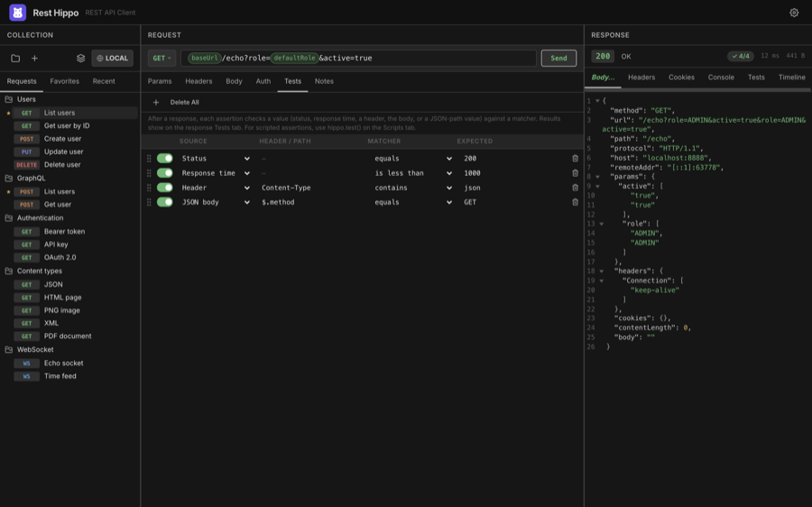Click the Rest Hippo logo icon
This screenshot has height=507, width=812.
pos(18,13)
